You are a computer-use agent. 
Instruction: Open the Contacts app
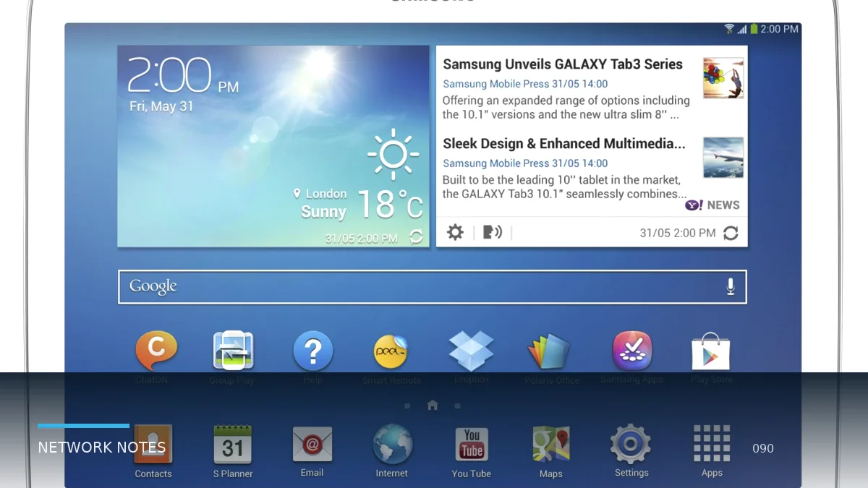[153, 445]
